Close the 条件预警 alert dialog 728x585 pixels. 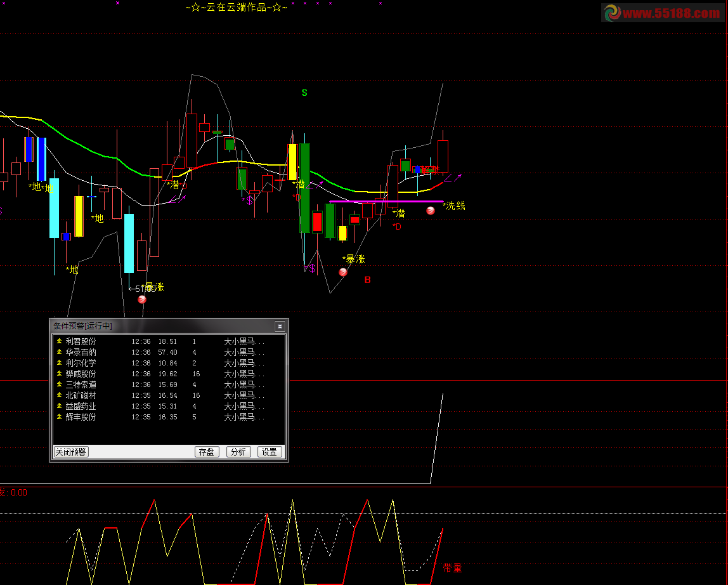coord(280,326)
